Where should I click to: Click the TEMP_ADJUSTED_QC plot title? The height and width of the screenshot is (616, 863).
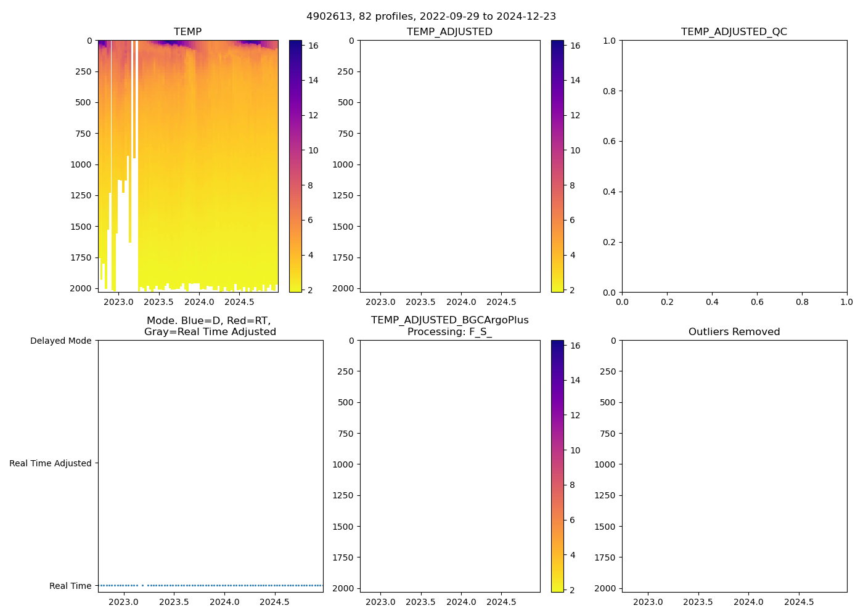[734, 32]
